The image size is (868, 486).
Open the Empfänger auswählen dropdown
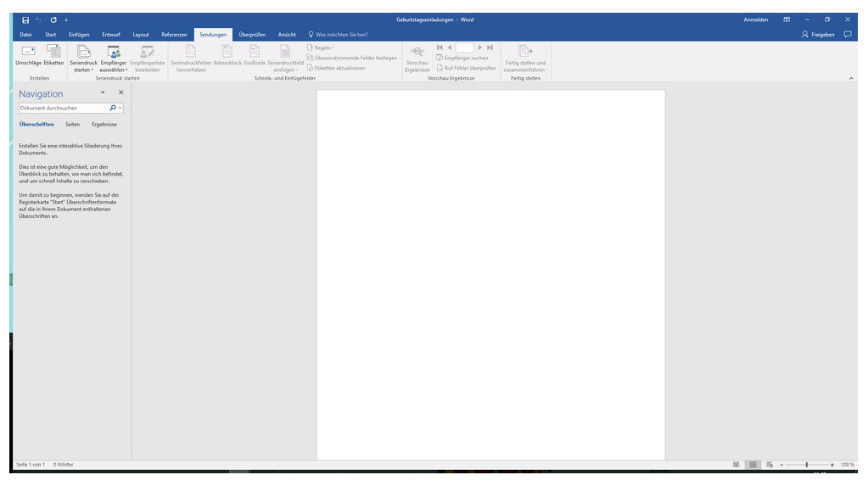click(113, 59)
